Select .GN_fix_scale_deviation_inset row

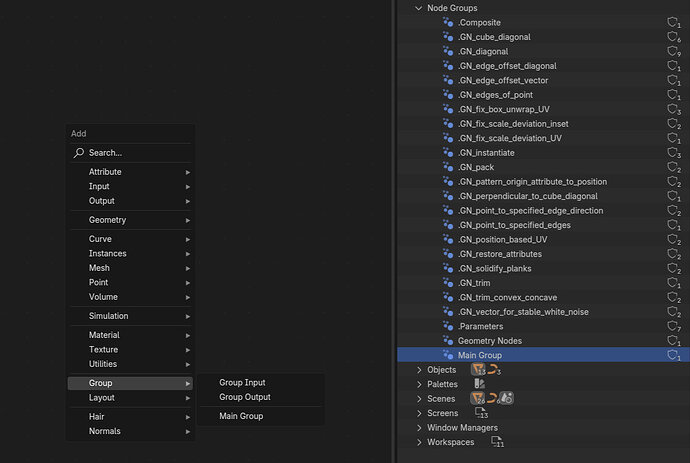click(543, 124)
